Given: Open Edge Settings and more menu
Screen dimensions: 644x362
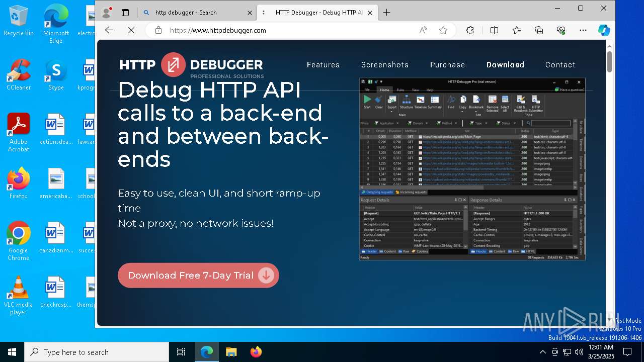Looking at the screenshot, I should coord(583,30).
